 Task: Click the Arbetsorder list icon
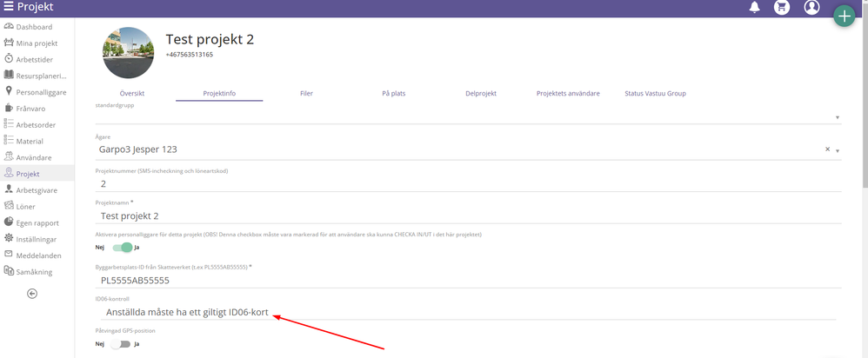pos(9,124)
